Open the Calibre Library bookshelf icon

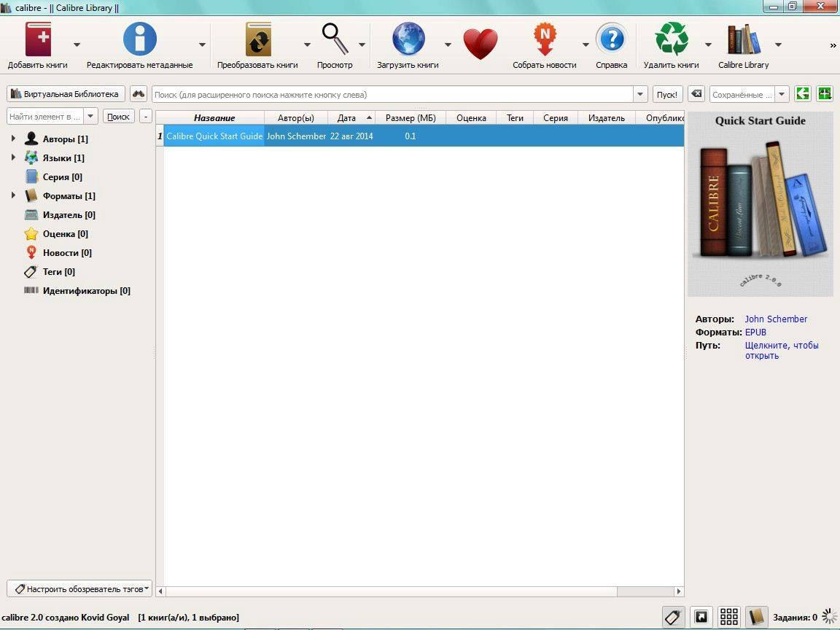(744, 39)
